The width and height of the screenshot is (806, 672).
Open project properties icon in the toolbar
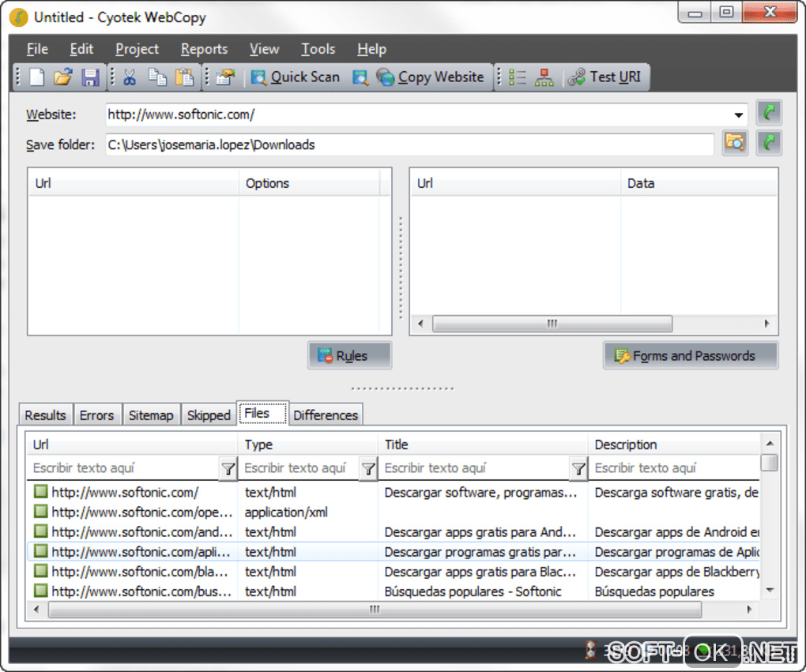pos(225,77)
